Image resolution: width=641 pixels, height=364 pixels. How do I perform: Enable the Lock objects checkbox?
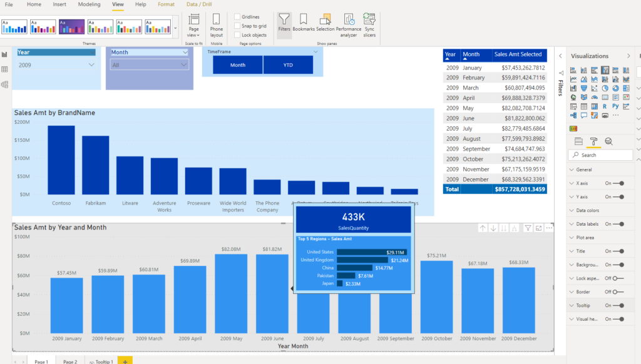[237, 35]
